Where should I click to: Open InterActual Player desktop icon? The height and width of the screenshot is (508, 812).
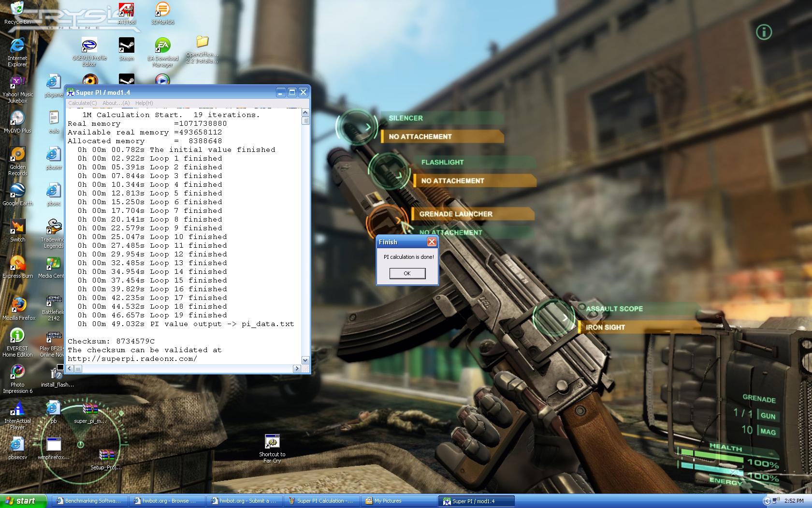coord(17,416)
